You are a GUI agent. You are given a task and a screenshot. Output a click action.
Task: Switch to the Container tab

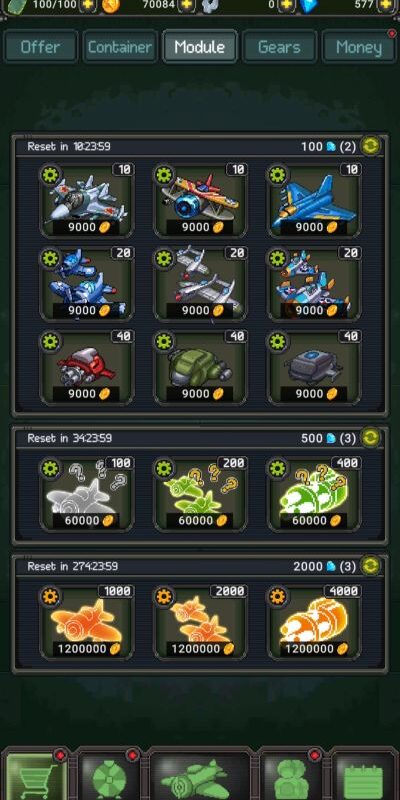pos(120,47)
